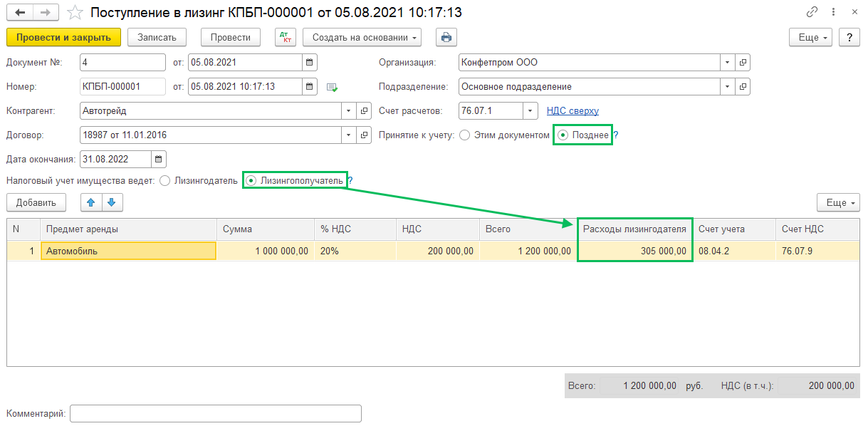Show help for Налоговый учет имущества

(x=350, y=181)
